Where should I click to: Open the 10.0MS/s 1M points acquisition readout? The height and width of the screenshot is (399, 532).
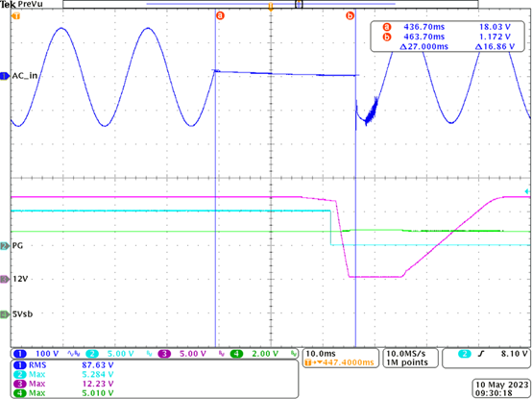coord(410,358)
